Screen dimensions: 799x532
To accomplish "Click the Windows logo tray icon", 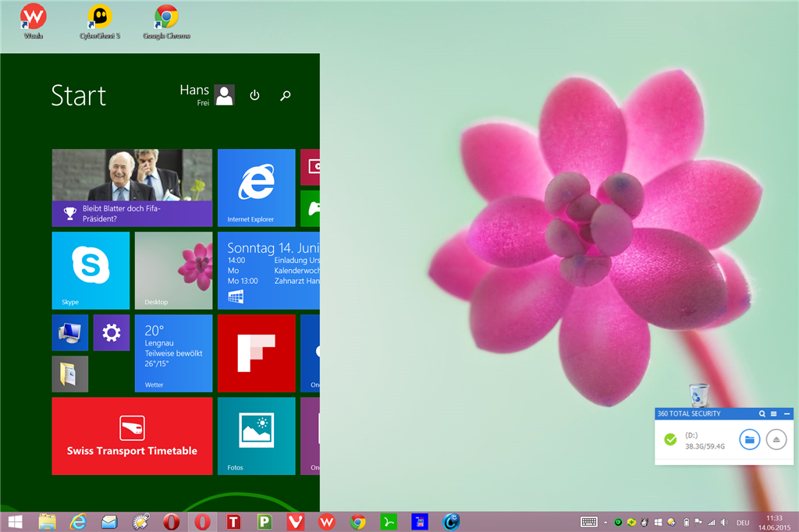I will coord(658,523).
